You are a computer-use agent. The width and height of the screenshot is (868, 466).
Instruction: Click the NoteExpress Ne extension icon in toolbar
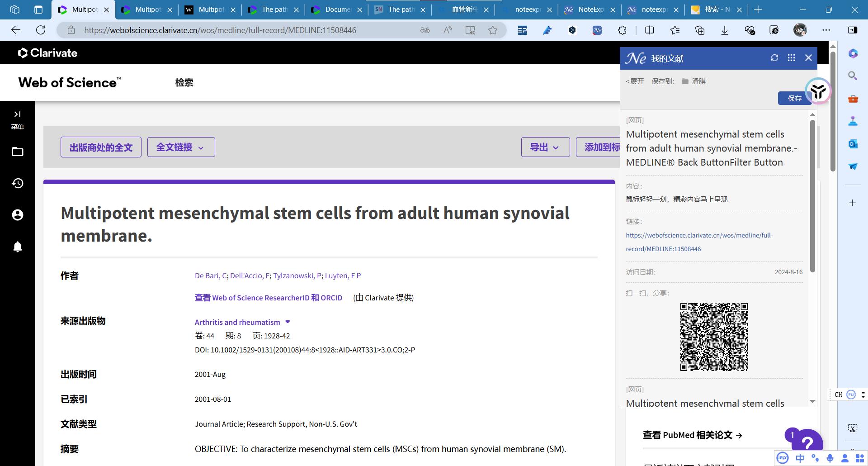pos(597,30)
